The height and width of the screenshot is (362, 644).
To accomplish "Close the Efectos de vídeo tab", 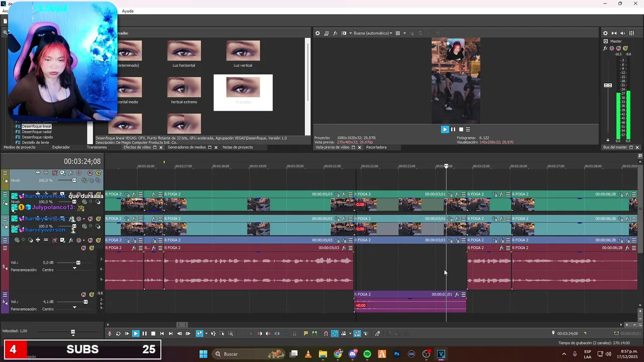I will point(161,147).
